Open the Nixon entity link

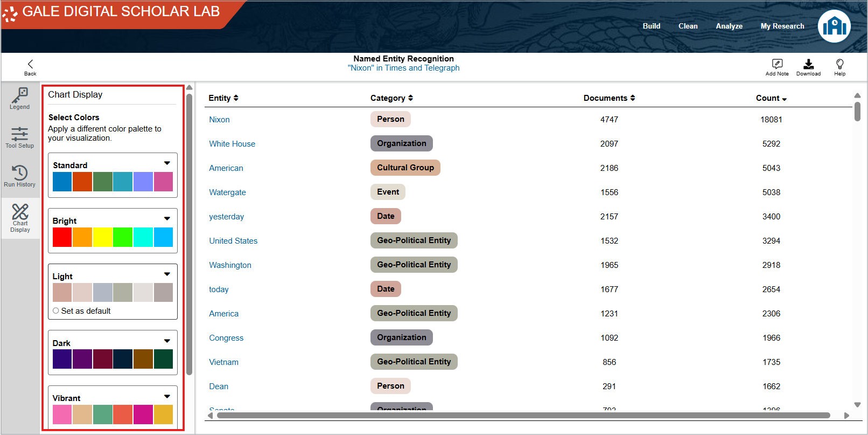(x=219, y=120)
